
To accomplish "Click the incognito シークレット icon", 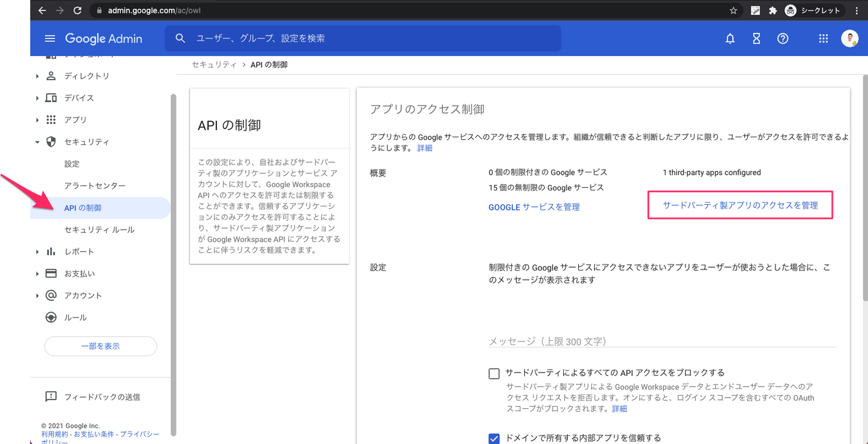I will pos(791,10).
